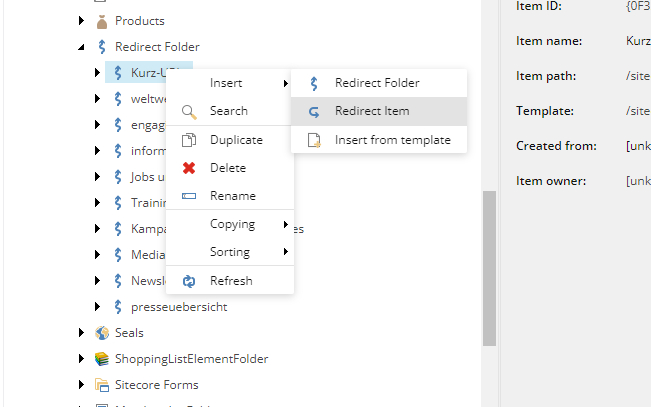Viewport: 651px width, 407px height.
Task: Expand the presseuebersicht tree node
Action: [x=97, y=307]
